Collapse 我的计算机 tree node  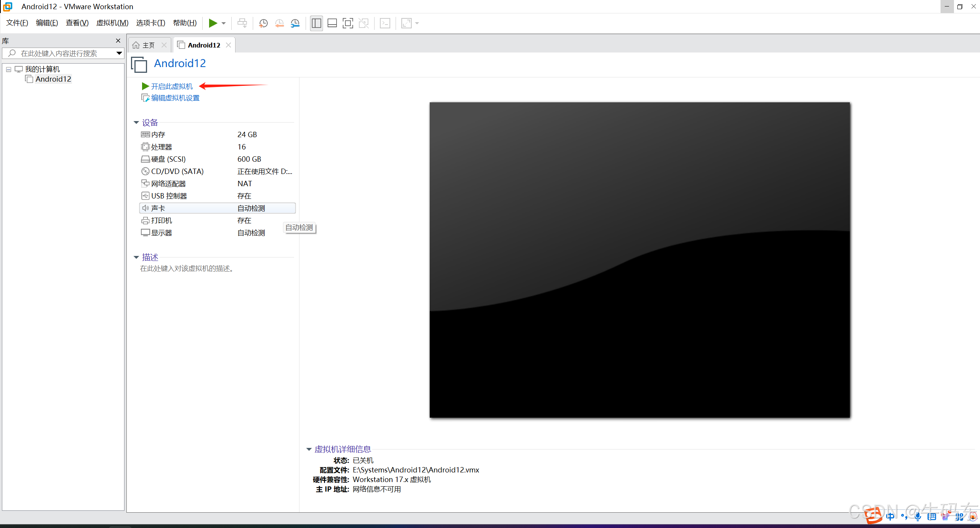[8, 69]
